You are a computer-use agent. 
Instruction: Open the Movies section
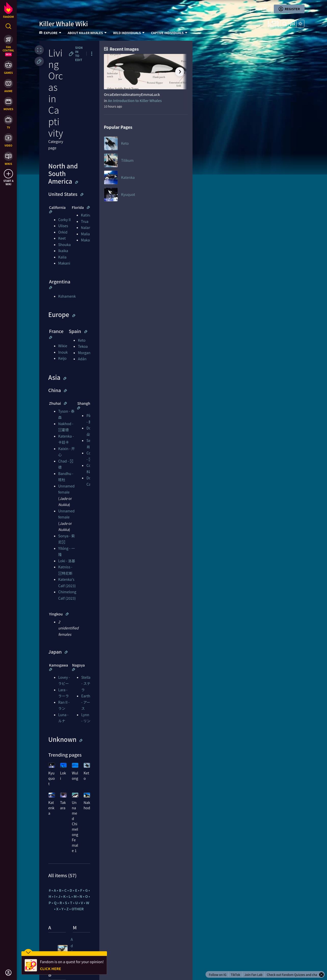(8, 104)
